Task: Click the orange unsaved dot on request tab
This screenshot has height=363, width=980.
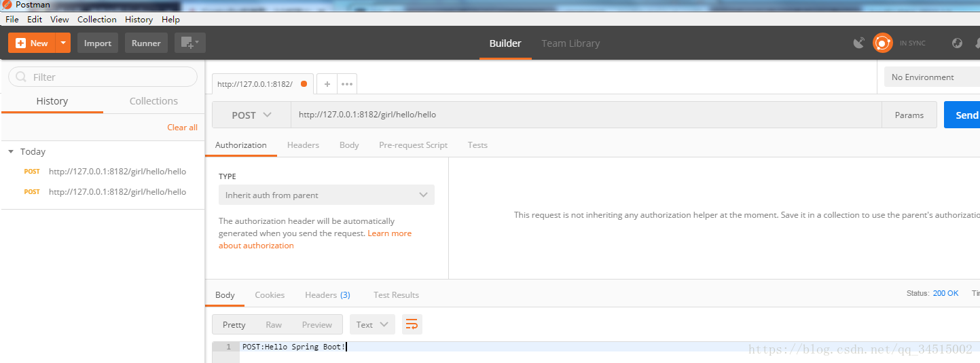Action: click(304, 84)
